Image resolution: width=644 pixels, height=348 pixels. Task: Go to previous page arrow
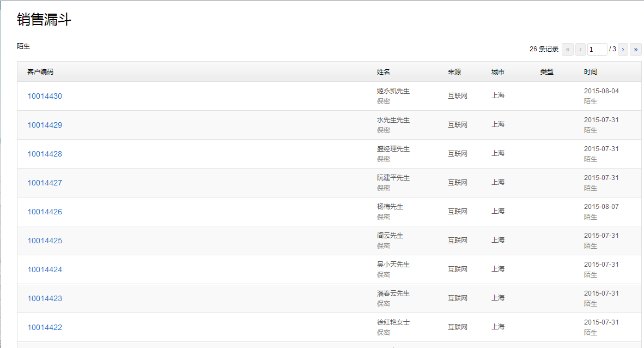click(x=581, y=49)
